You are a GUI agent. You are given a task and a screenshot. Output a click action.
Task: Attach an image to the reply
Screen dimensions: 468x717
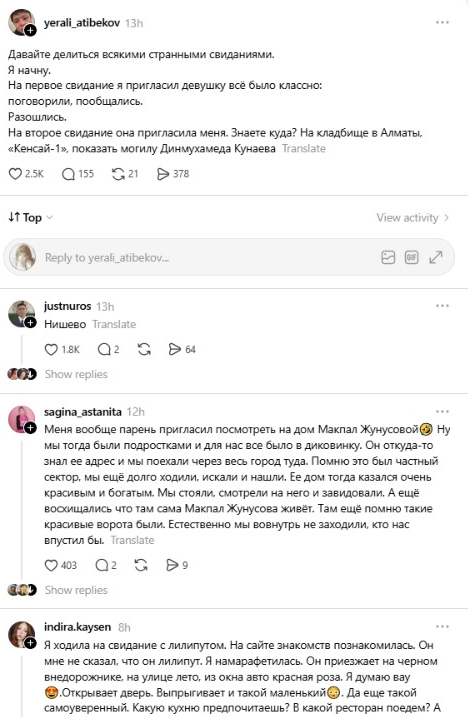coord(388,257)
